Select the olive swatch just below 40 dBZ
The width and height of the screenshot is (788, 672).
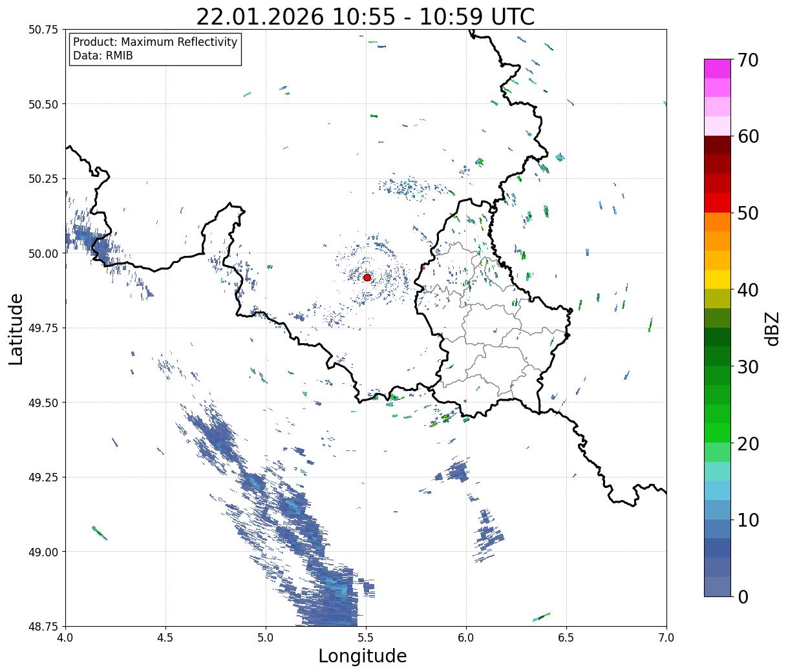(x=718, y=299)
